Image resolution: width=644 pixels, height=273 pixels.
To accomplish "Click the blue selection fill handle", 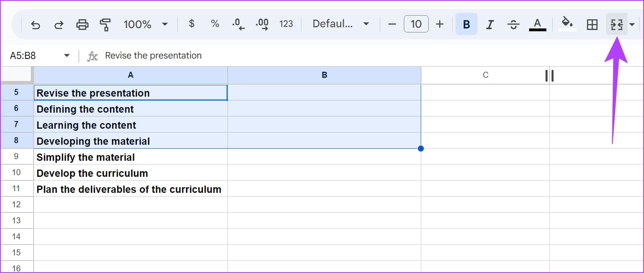I will pyautogui.click(x=421, y=149).
